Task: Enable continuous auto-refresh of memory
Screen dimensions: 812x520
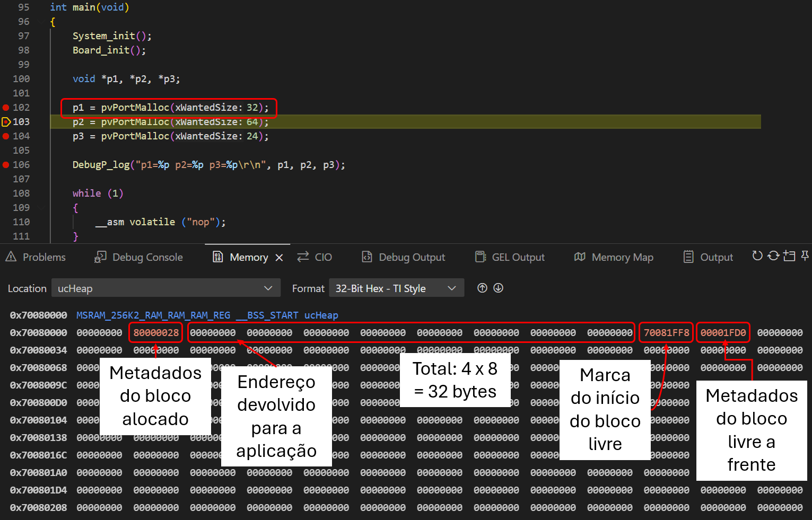Action: click(x=773, y=256)
